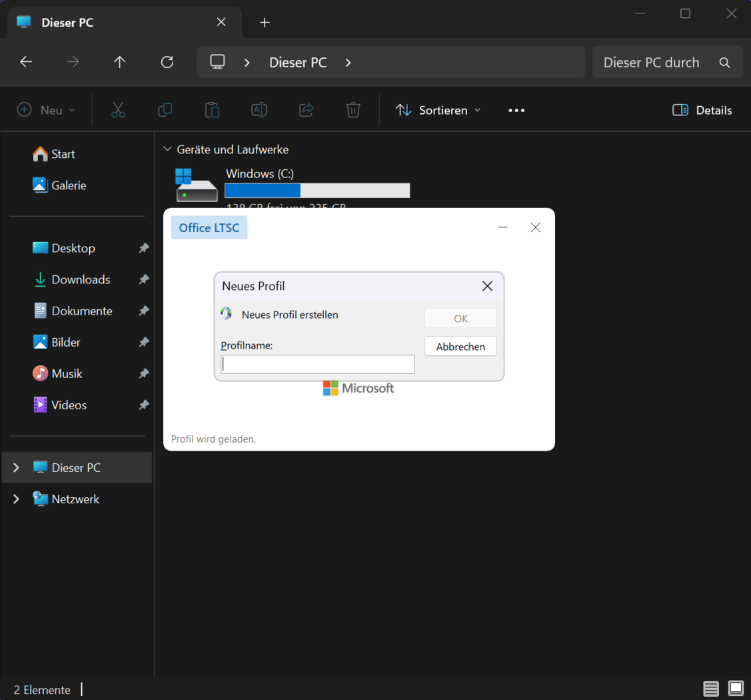Click the Office LTSC title label

click(x=209, y=227)
